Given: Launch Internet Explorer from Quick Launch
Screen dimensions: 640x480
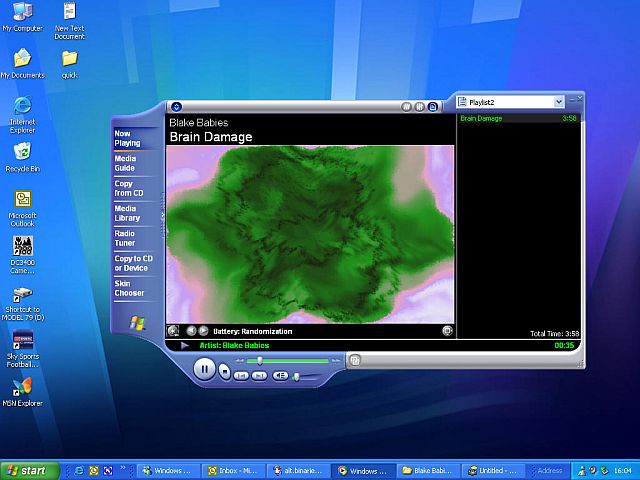Looking at the screenshot, I should [x=79, y=471].
